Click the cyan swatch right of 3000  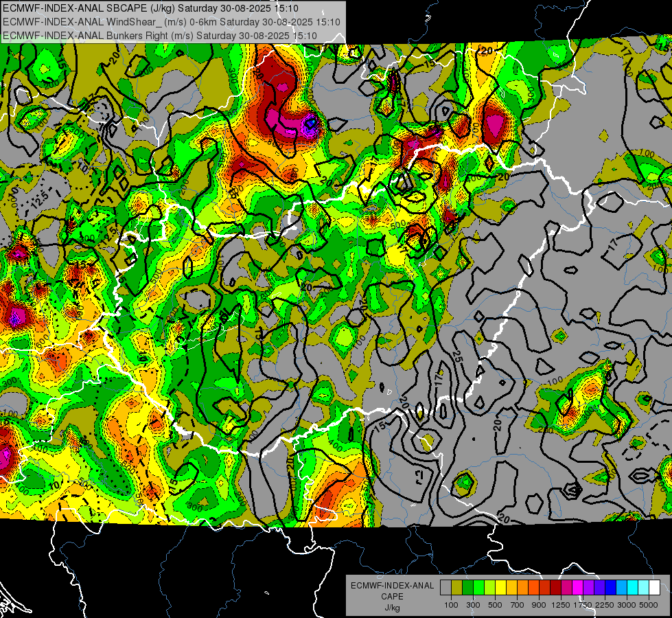633,588
